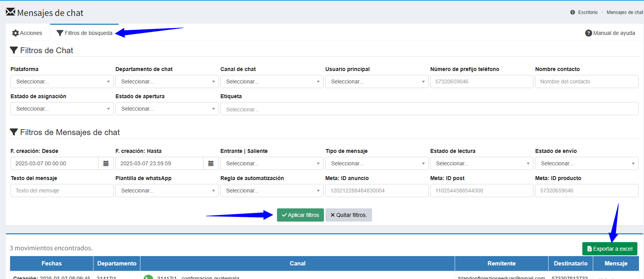Expand Estado de apertura dropdown

[167, 109]
